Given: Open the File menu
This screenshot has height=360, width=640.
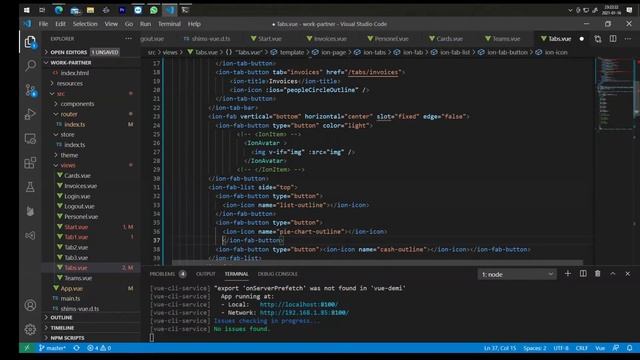Looking at the screenshot, I should (43, 24).
